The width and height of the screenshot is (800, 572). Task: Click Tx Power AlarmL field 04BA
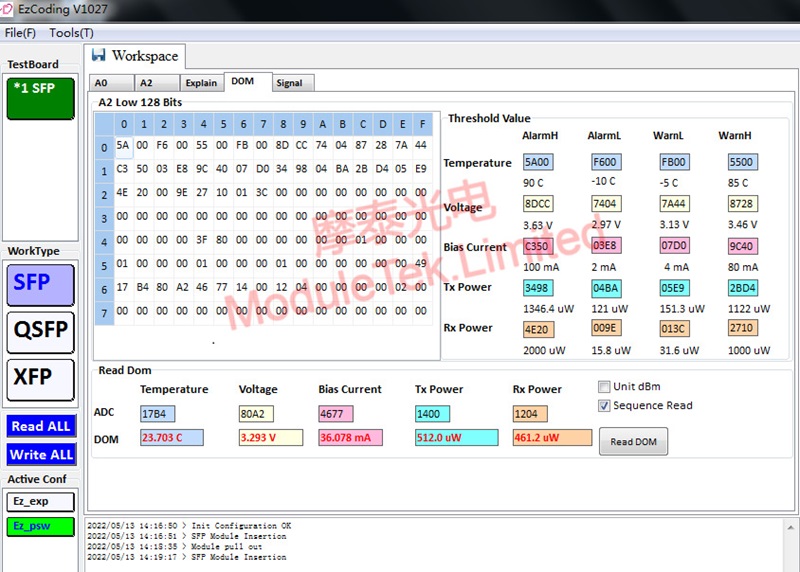[x=606, y=288]
